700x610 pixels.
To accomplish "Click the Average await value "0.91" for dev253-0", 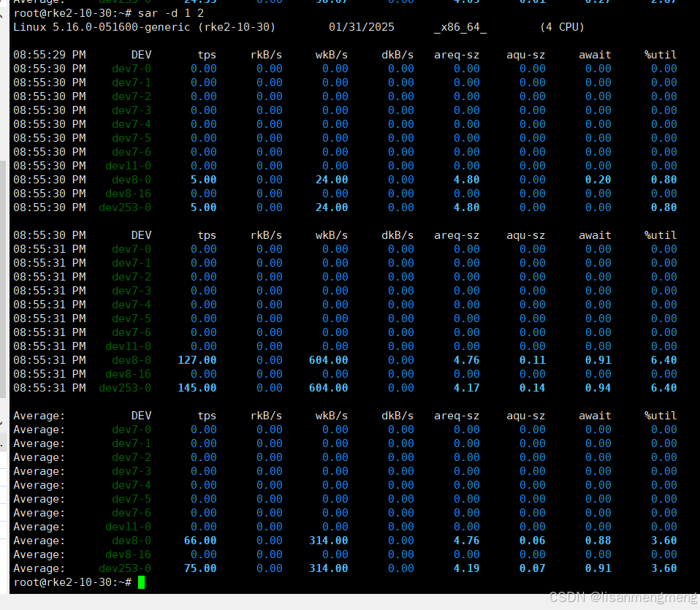I will pyautogui.click(x=598, y=568).
